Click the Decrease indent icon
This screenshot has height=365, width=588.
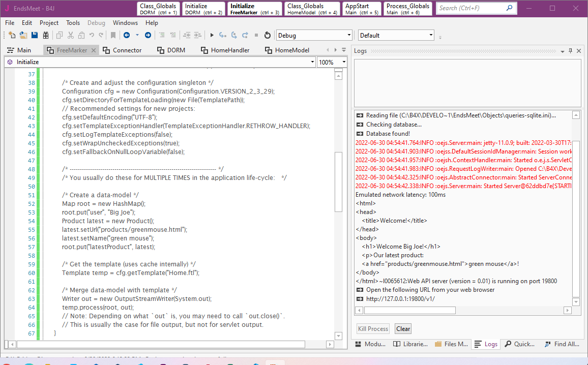[186, 35]
